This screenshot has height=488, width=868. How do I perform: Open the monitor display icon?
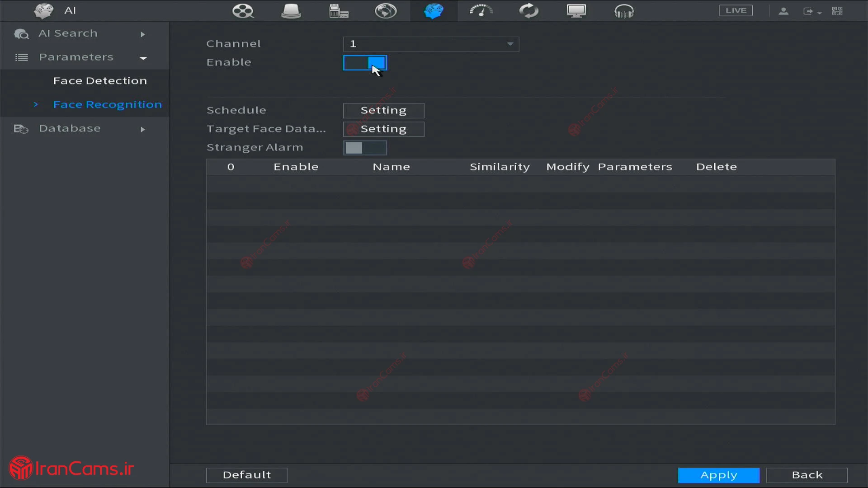coord(576,11)
